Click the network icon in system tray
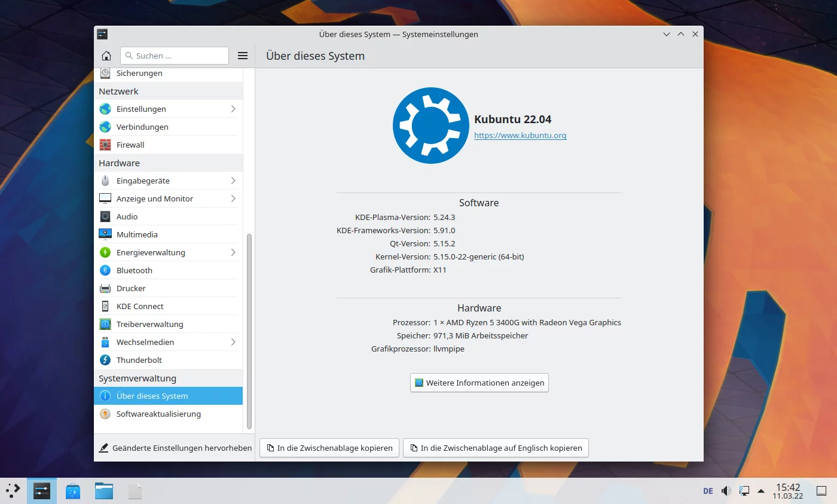The width and height of the screenshot is (837, 504). pos(744,491)
